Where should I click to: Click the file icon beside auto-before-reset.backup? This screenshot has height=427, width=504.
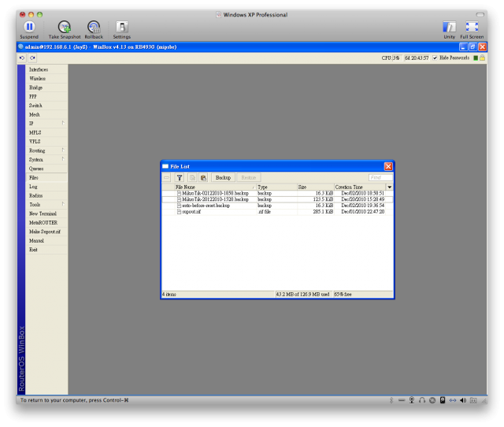pos(179,206)
